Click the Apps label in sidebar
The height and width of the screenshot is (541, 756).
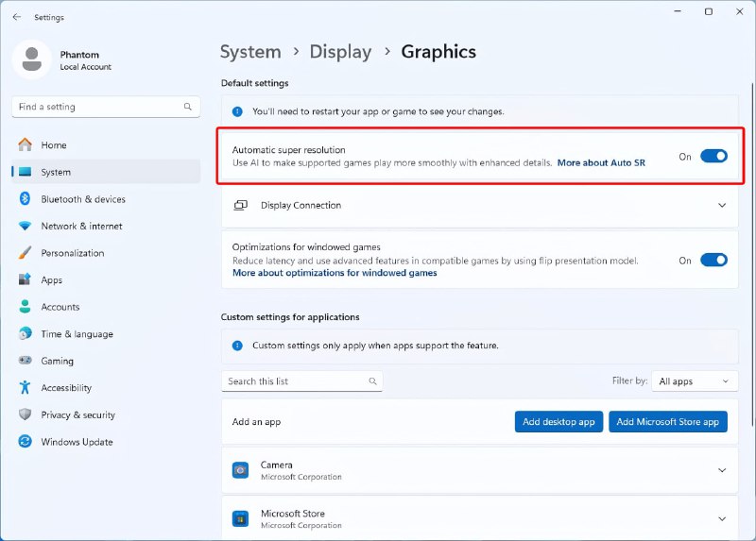click(52, 279)
